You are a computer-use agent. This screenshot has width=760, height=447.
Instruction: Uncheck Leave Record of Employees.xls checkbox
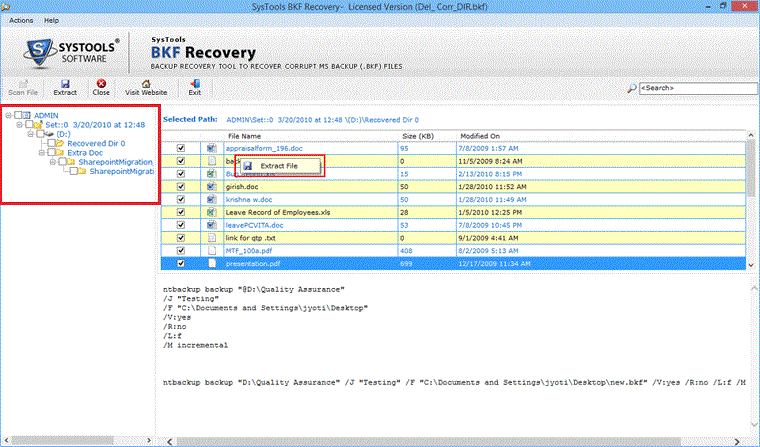181,212
